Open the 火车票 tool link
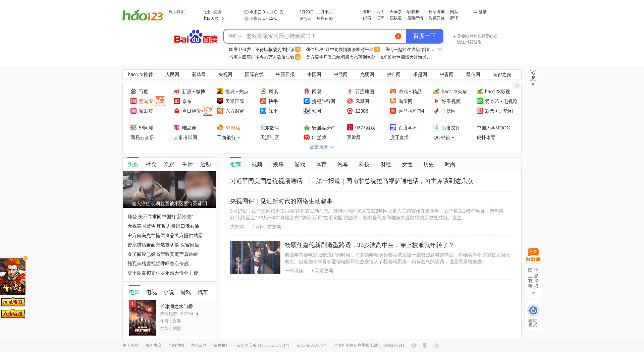The height and width of the screenshot is (352, 644). pos(396,12)
